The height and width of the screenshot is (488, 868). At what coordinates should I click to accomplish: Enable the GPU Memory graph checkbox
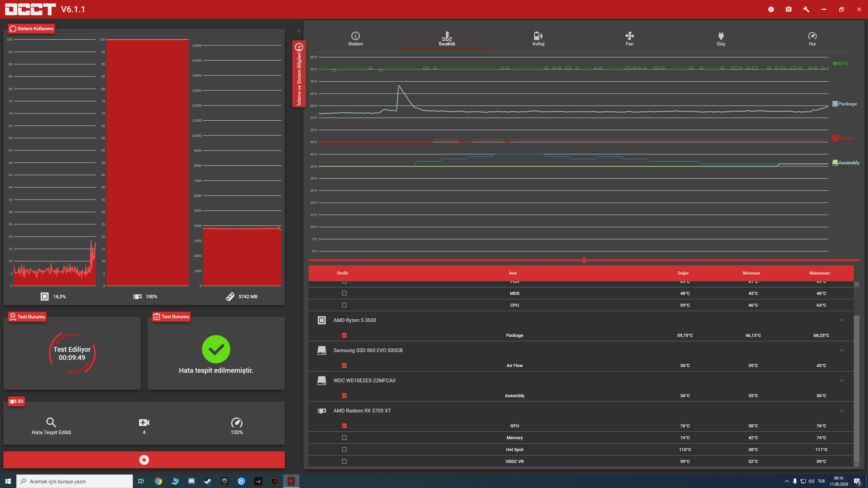344,438
